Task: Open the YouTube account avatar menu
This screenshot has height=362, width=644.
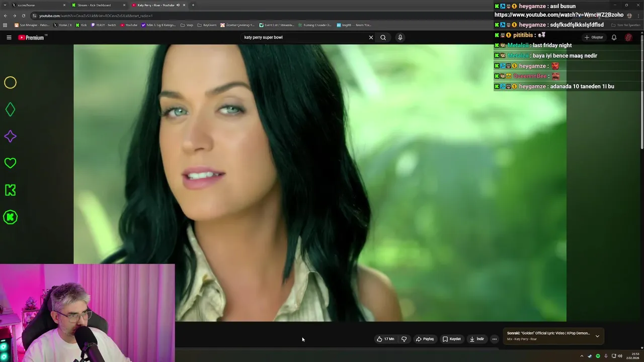Action: pyautogui.click(x=628, y=37)
